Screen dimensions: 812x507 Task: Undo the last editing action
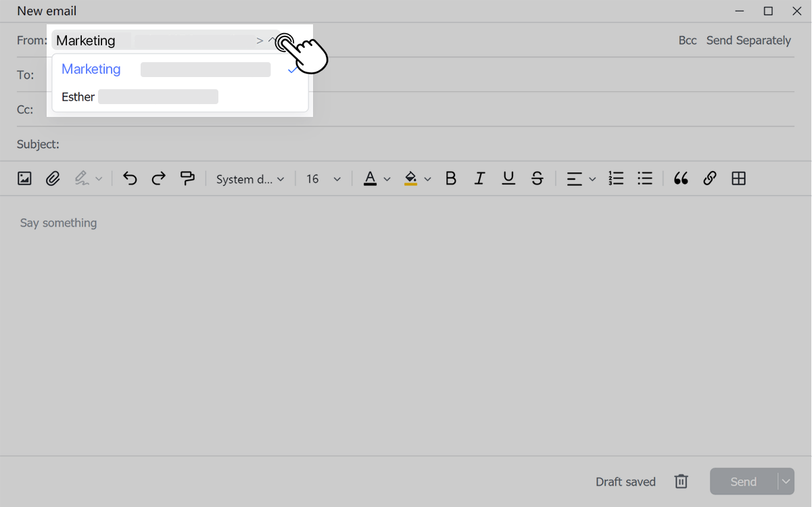coord(129,178)
